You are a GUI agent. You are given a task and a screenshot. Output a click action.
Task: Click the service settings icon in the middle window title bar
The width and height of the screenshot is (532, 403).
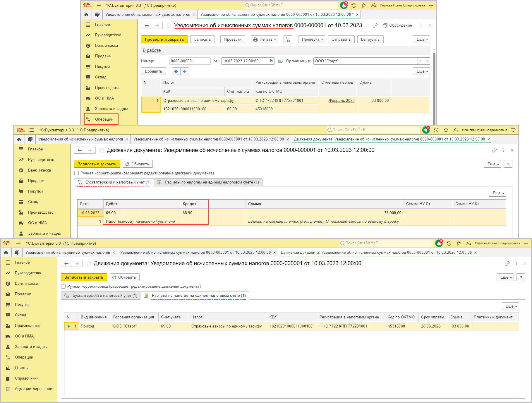point(513,130)
